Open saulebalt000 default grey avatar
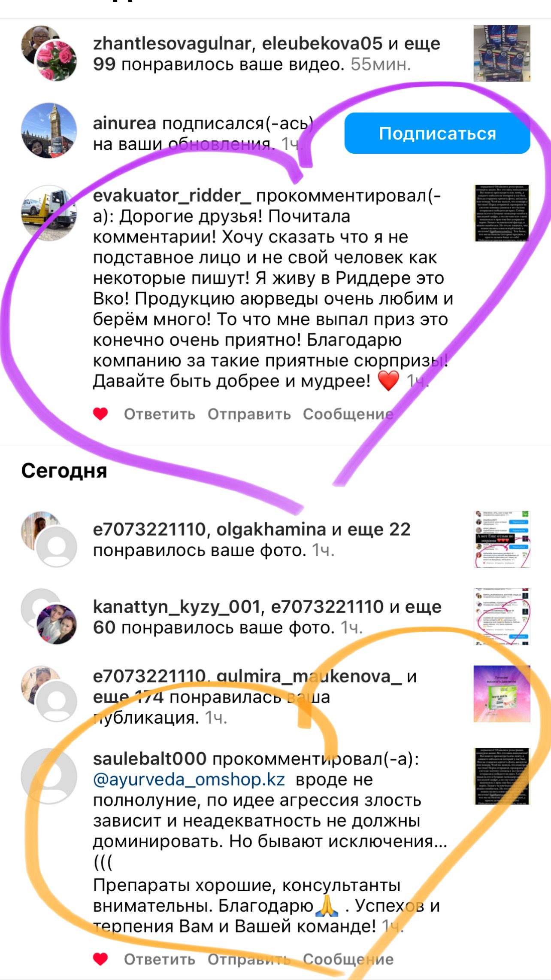Viewport: 551px width, 980px height. (49, 776)
